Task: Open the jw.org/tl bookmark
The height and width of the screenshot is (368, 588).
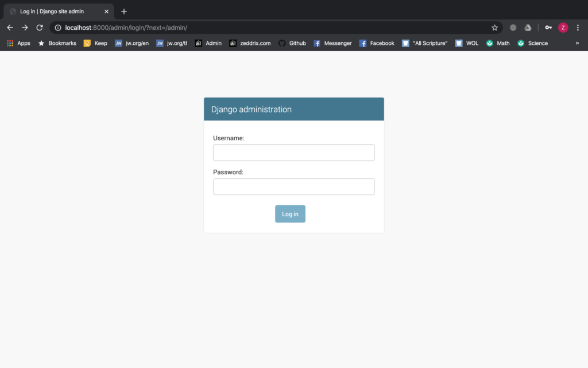Action: tap(171, 43)
